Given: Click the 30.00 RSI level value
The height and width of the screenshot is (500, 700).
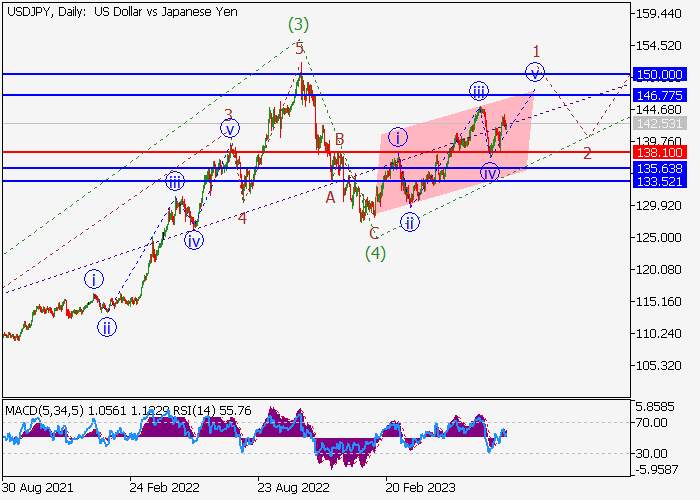Looking at the screenshot, I should point(651,454).
